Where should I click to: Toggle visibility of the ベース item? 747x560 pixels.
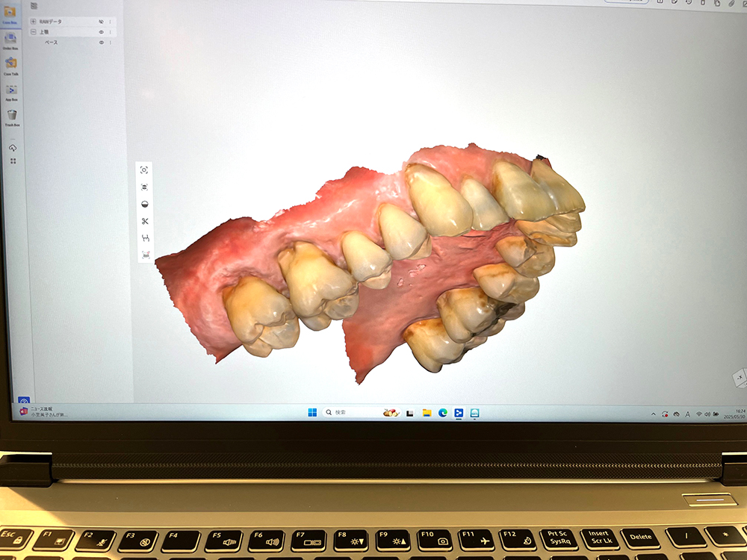[102, 43]
